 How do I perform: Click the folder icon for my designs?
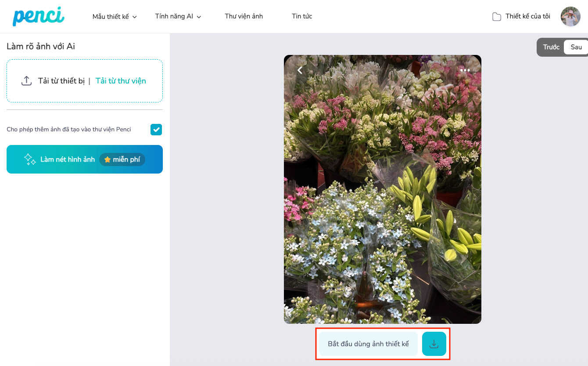click(x=496, y=17)
